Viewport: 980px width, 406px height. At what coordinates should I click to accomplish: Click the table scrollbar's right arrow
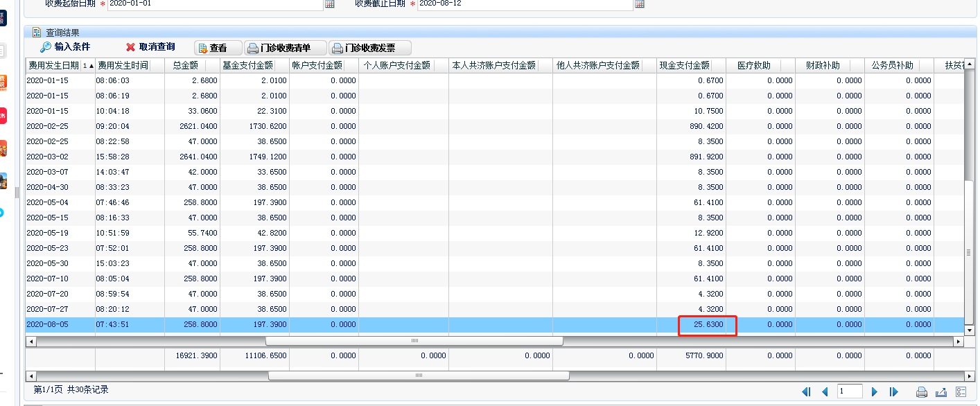[x=959, y=341]
